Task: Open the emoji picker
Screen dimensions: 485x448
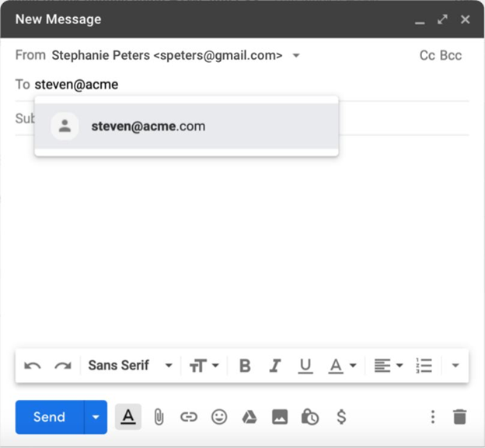Action: [219, 417]
